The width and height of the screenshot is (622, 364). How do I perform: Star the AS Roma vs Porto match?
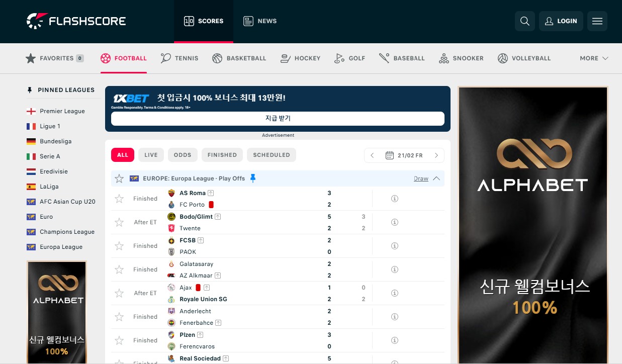[119, 199]
